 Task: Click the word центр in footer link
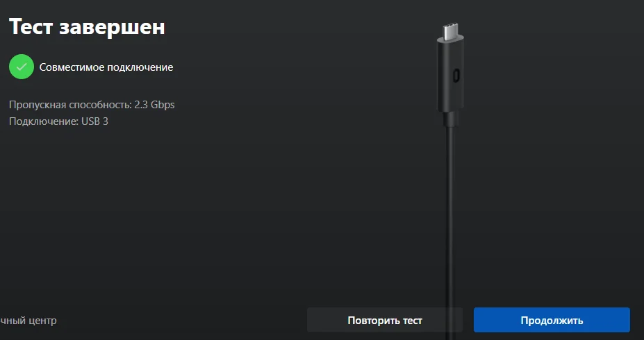tap(44, 321)
